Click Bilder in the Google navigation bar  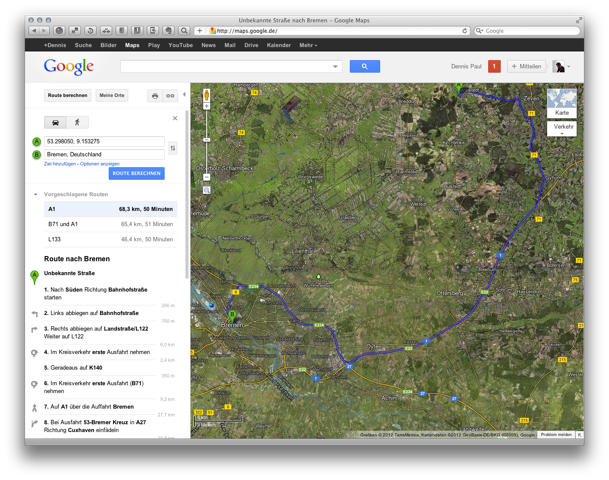[x=108, y=45]
